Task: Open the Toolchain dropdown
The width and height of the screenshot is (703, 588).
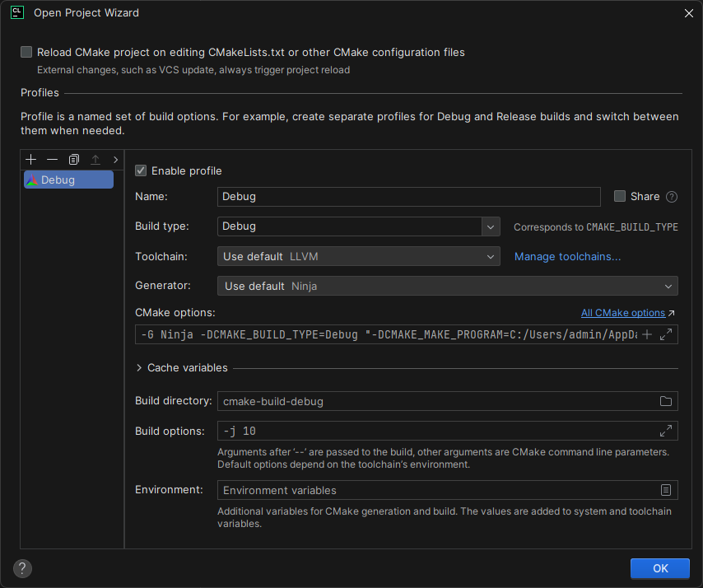Action: 491,256
